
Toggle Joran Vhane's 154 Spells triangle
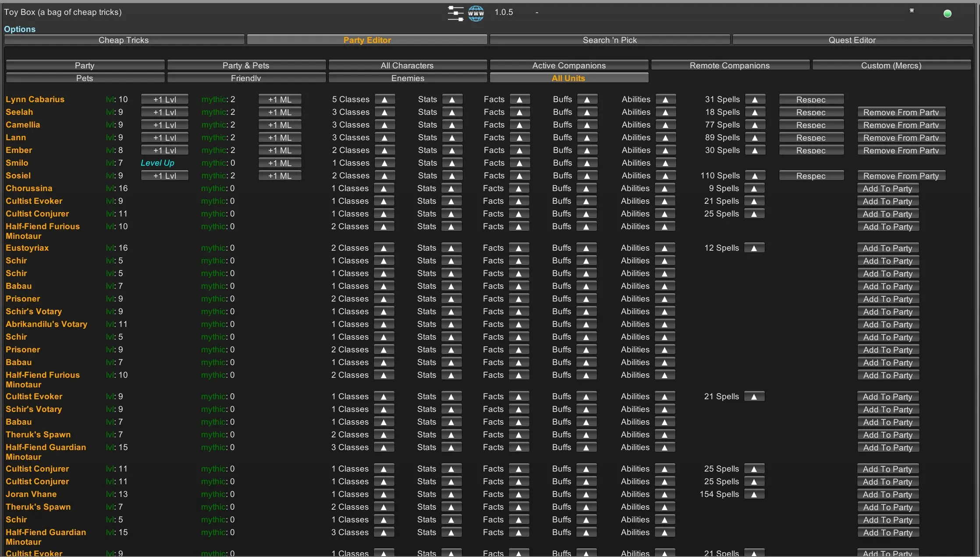[754, 494]
